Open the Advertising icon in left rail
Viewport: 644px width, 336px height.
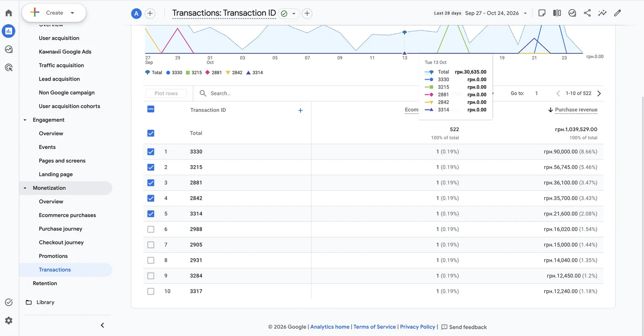pos(9,68)
